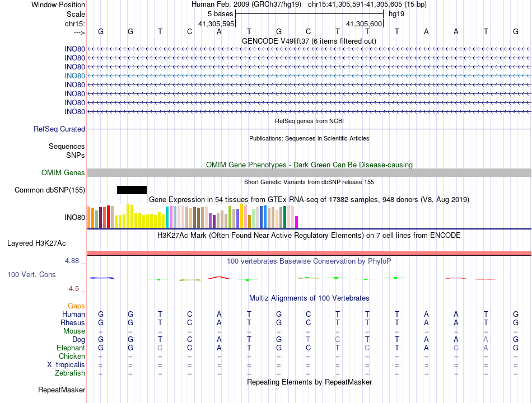Click the '--->' sequence direction label
Screen dimensions: 532x403
pyautogui.click(x=79, y=32)
